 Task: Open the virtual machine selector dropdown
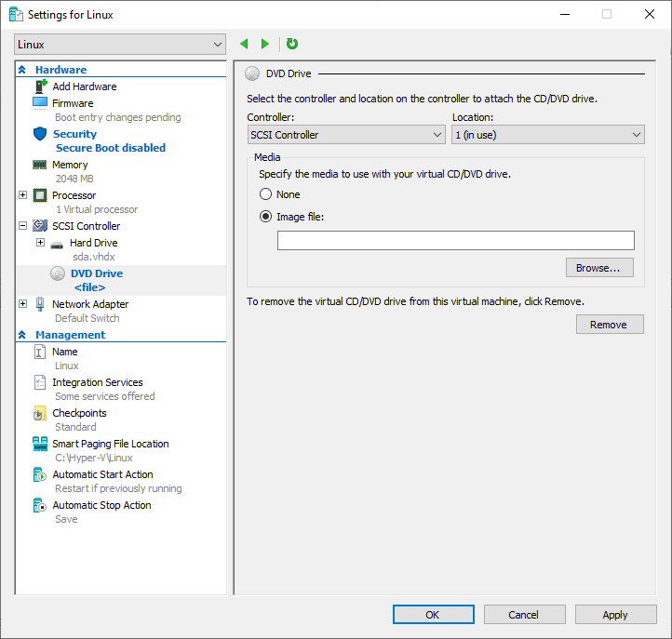(x=120, y=45)
